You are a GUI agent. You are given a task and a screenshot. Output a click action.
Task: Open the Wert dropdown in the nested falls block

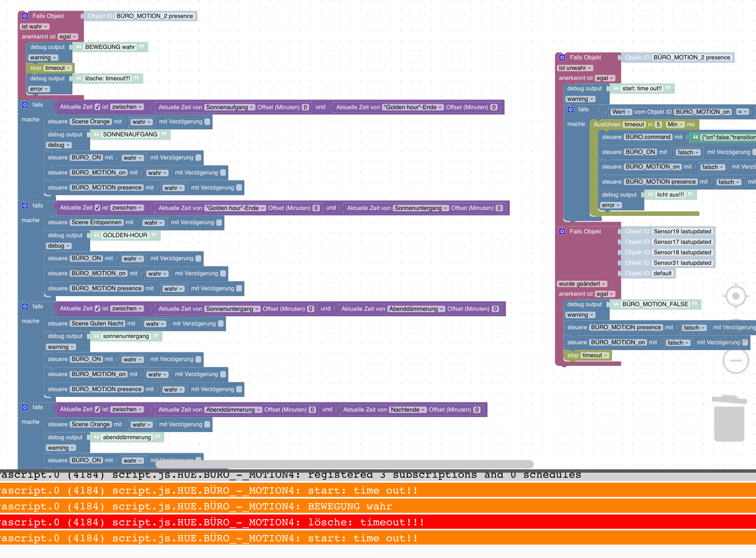tap(621, 112)
